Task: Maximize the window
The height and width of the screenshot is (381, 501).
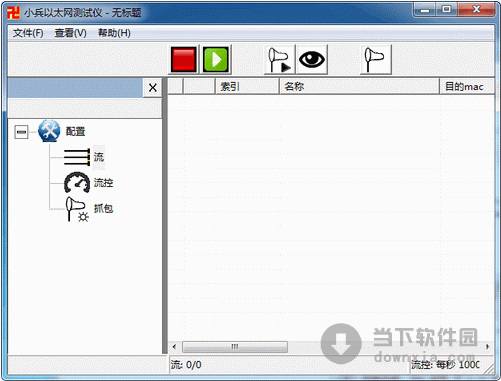Action: 447,10
